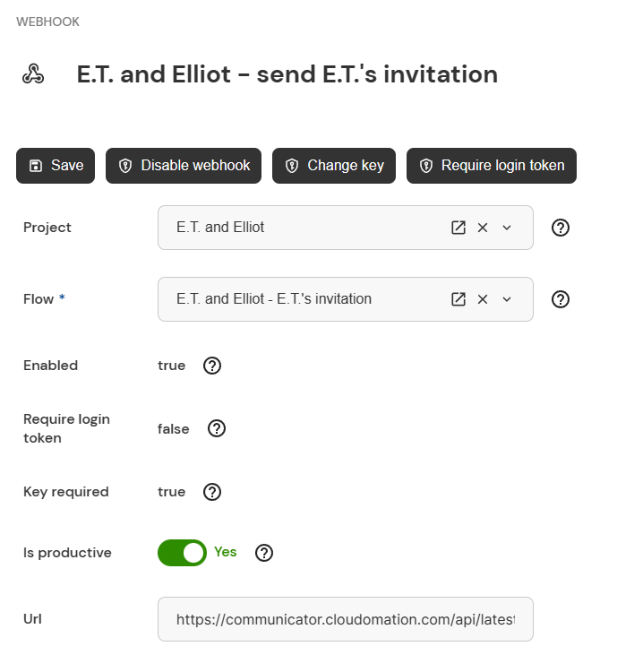
Task: Clear the Flow field with the X icon
Action: point(483,299)
